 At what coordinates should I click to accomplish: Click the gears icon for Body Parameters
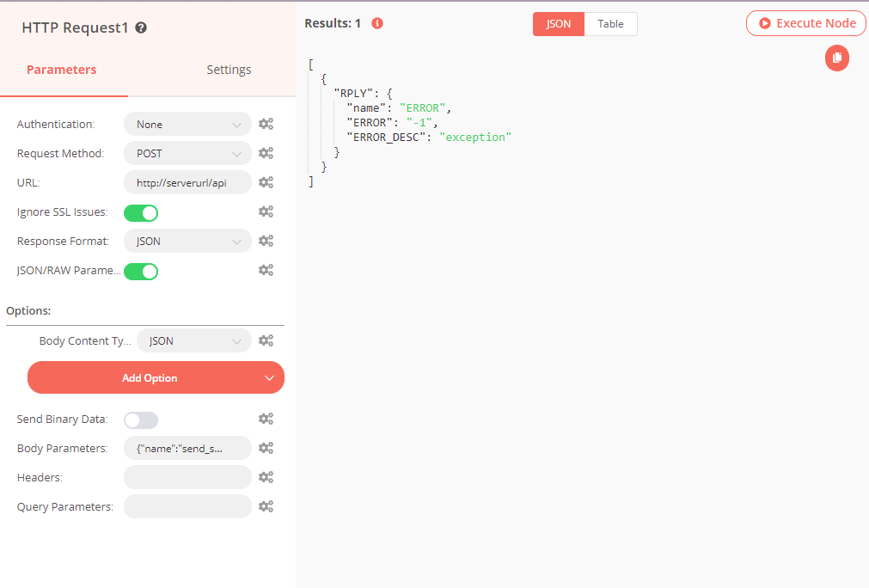tap(266, 448)
